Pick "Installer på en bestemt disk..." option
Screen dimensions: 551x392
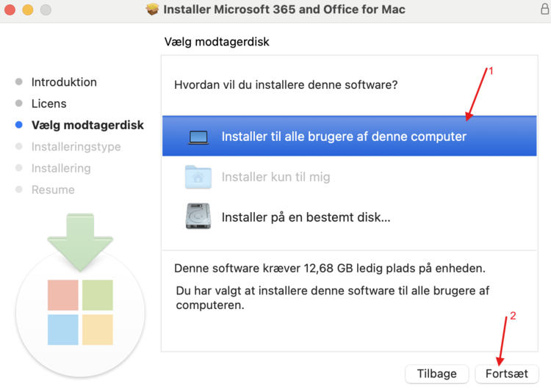[x=306, y=217]
